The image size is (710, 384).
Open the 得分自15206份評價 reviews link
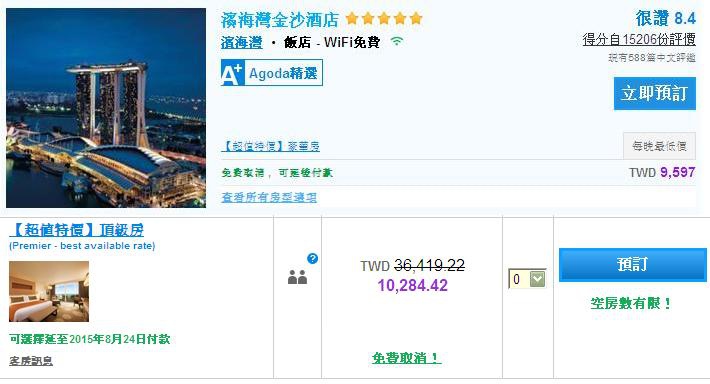click(x=639, y=39)
